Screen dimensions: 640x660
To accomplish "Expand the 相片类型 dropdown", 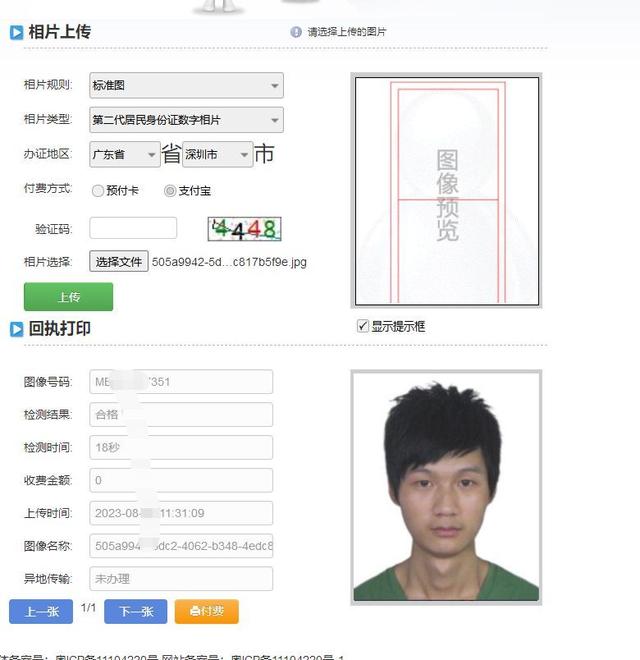I will tap(186, 120).
